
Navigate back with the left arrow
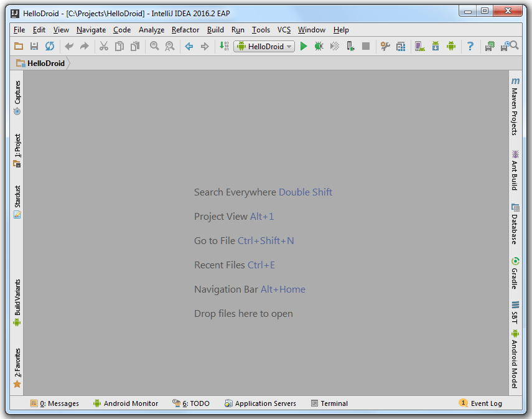(189, 46)
